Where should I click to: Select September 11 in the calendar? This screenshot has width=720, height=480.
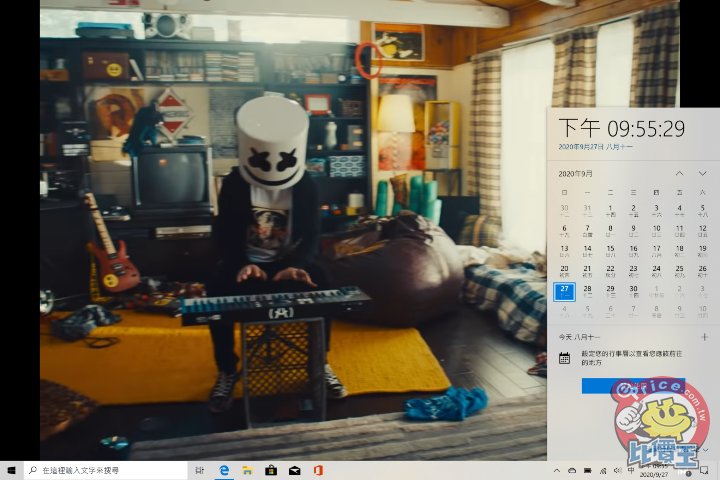click(680, 231)
